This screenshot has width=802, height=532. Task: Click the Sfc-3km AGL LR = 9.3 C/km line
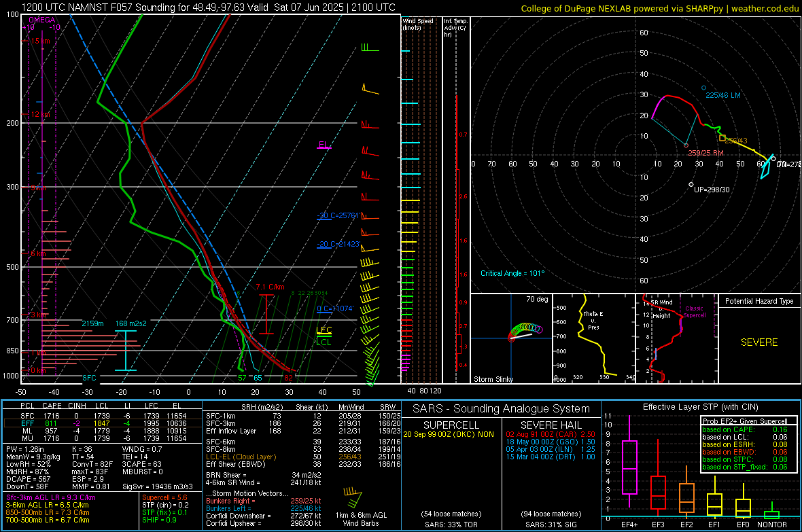click(51, 497)
